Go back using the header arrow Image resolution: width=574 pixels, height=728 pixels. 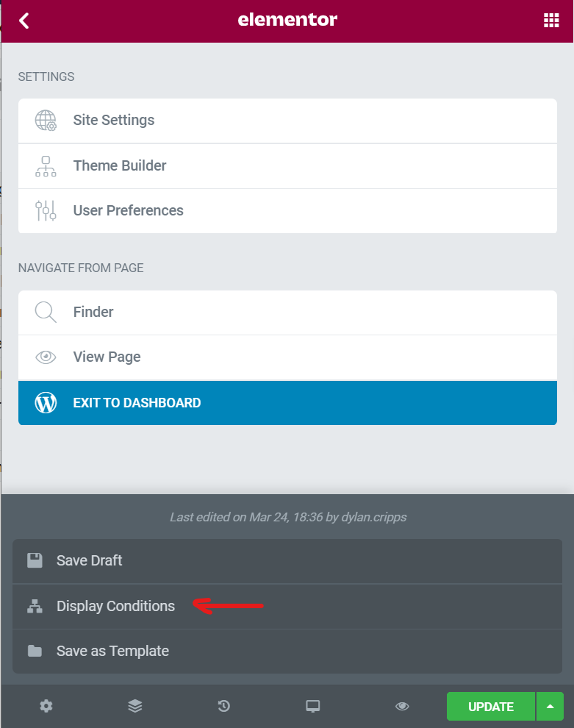tap(24, 21)
